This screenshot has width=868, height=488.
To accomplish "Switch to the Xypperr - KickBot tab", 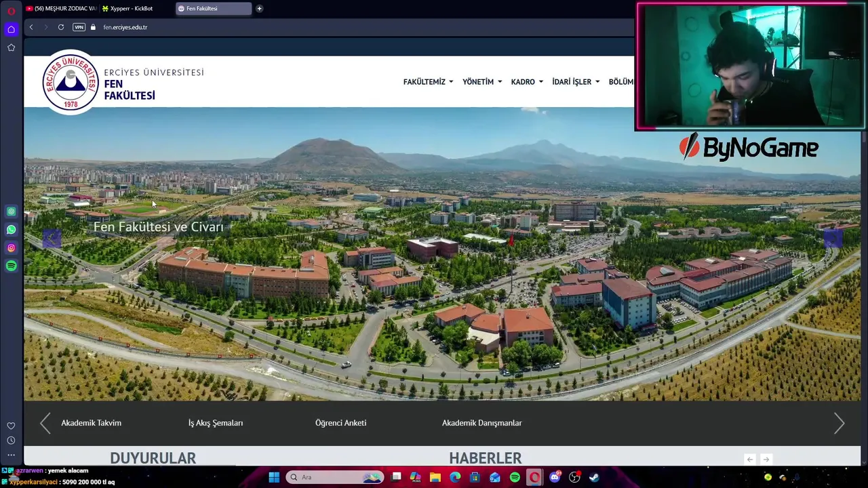I will point(136,8).
